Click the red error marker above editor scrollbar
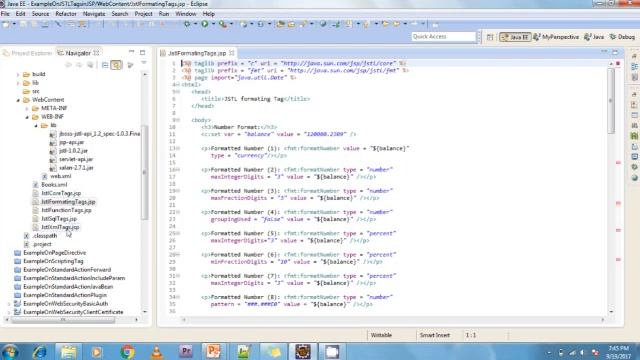 pos(618,64)
